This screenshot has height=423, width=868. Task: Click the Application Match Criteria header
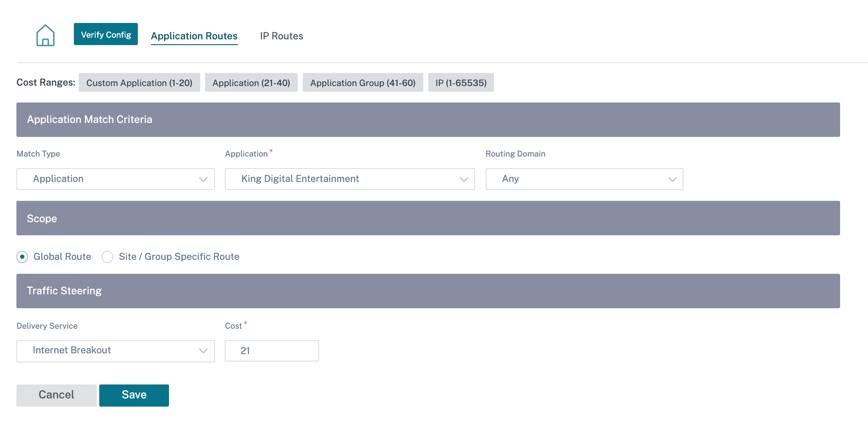[x=428, y=120]
